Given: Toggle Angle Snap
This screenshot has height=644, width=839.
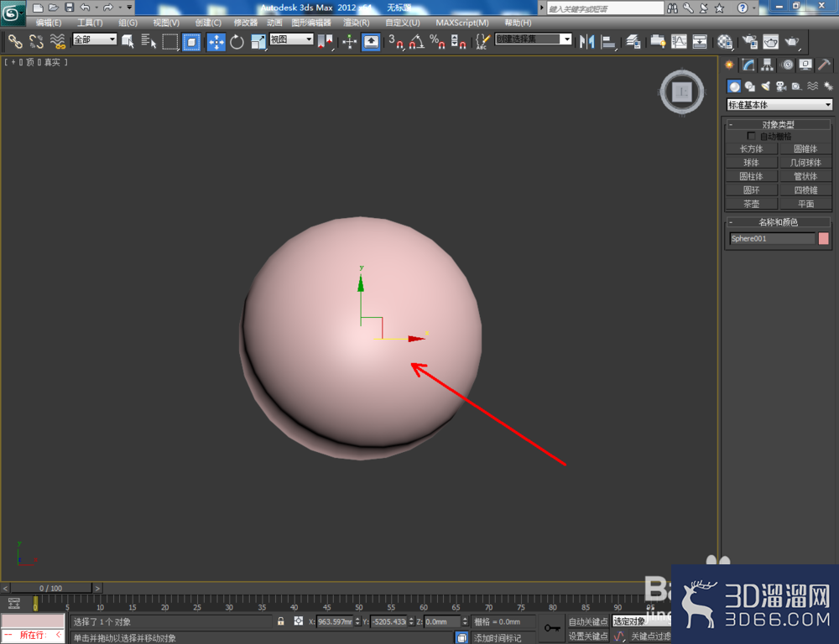Looking at the screenshot, I should 417,41.
